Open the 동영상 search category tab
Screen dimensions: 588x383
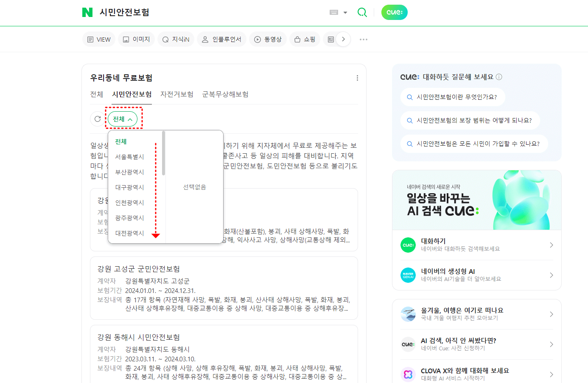[268, 39]
